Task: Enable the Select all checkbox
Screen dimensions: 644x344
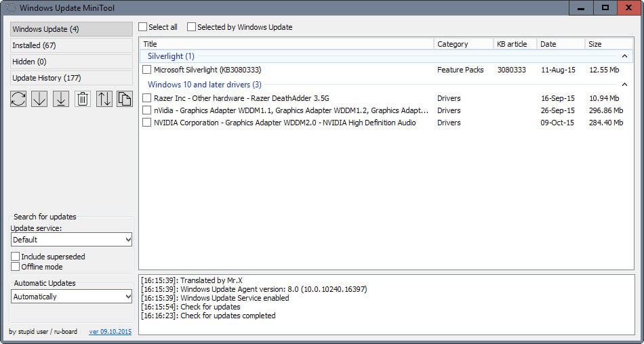Action: pyautogui.click(x=143, y=27)
